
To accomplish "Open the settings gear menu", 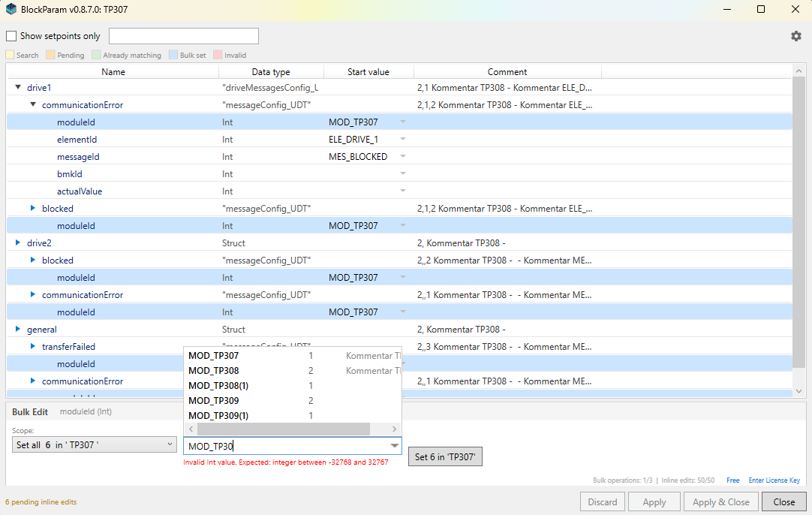I will (x=795, y=35).
